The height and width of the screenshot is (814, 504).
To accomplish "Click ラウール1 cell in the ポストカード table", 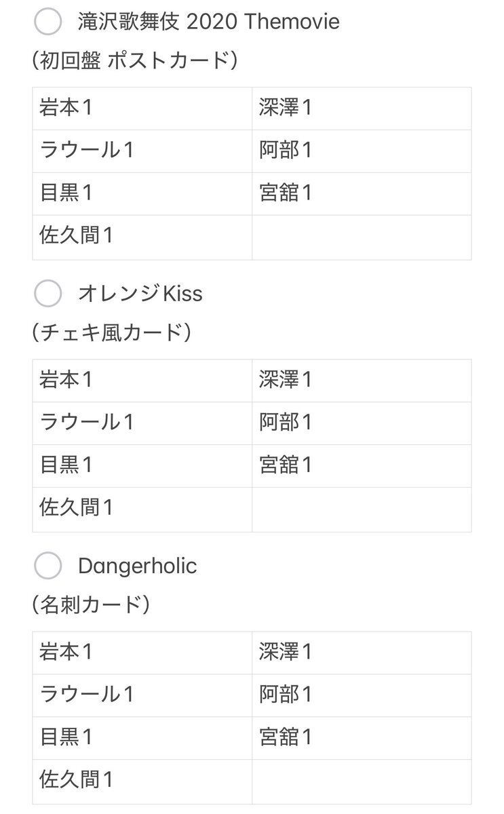I will [x=142, y=151].
